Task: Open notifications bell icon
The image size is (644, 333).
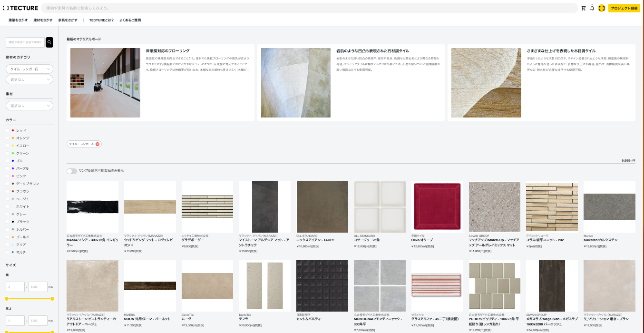Action: pos(592,8)
